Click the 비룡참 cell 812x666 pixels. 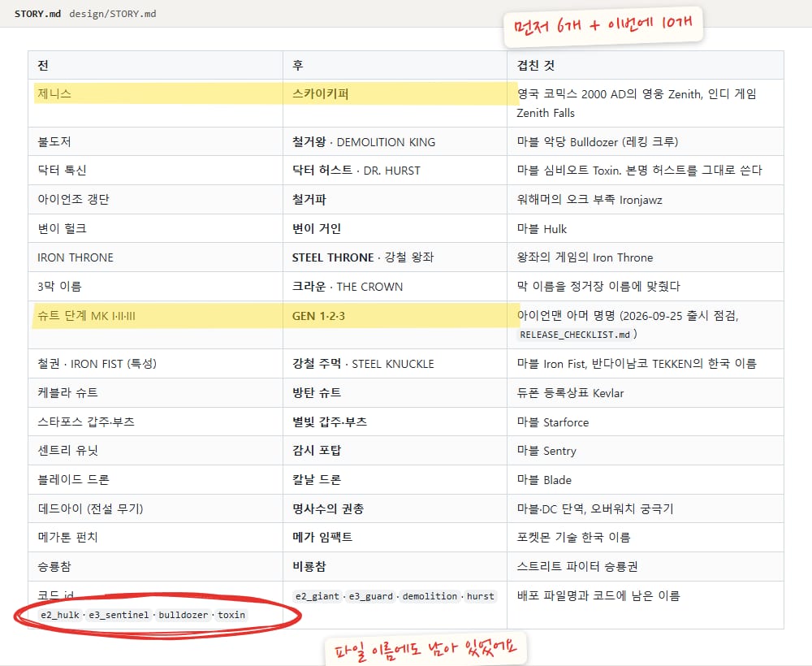coord(395,567)
